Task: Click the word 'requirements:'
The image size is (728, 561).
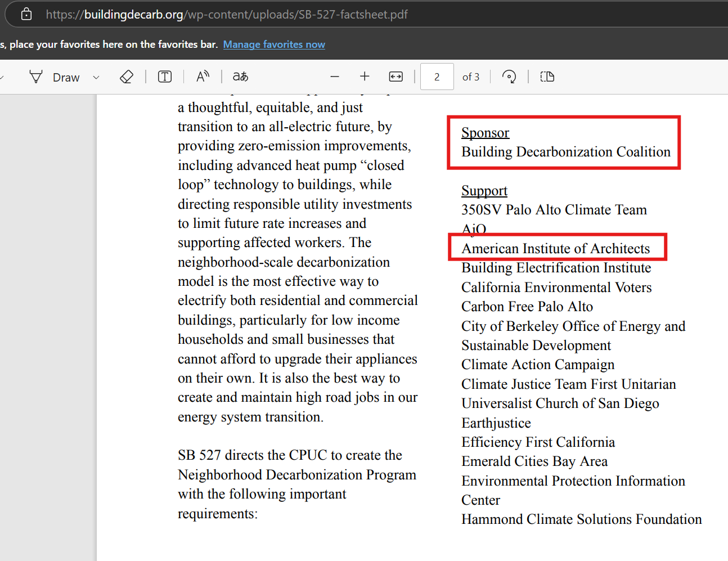Action: 218,514
